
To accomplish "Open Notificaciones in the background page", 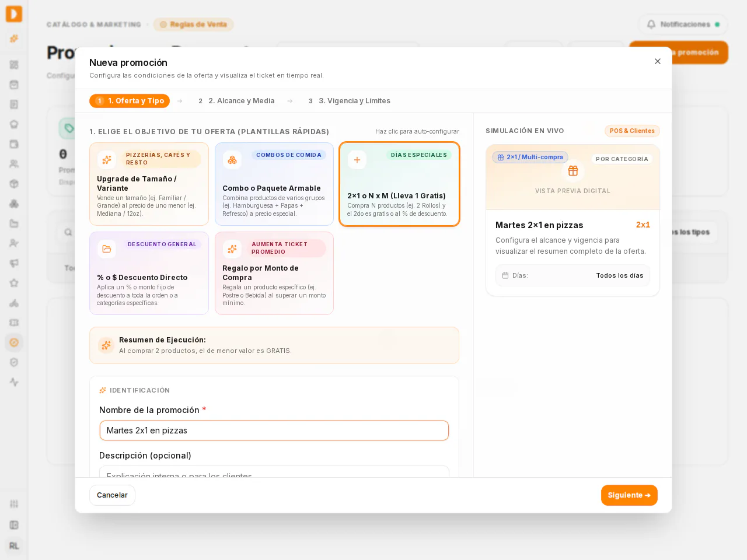I will [683, 24].
